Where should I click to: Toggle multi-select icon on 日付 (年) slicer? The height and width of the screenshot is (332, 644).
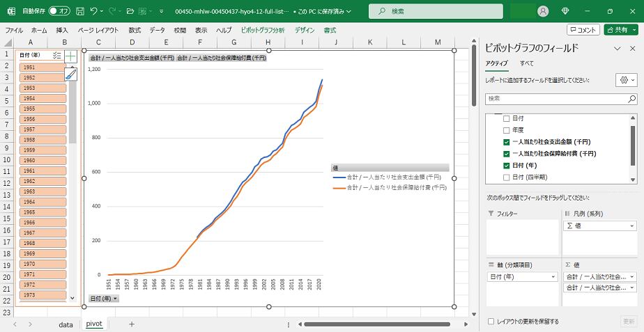click(x=57, y=55)
